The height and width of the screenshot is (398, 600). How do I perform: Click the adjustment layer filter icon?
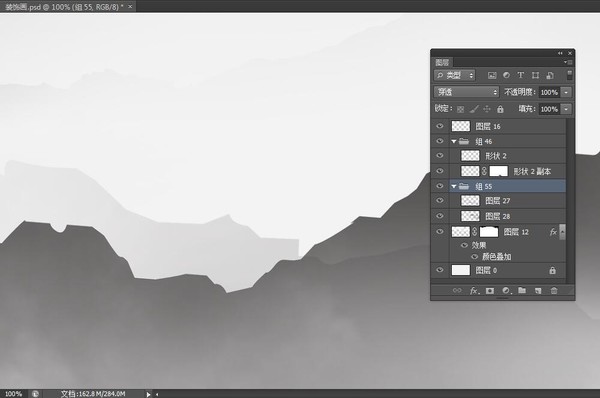pyautogui.click(x=506, y=75)
